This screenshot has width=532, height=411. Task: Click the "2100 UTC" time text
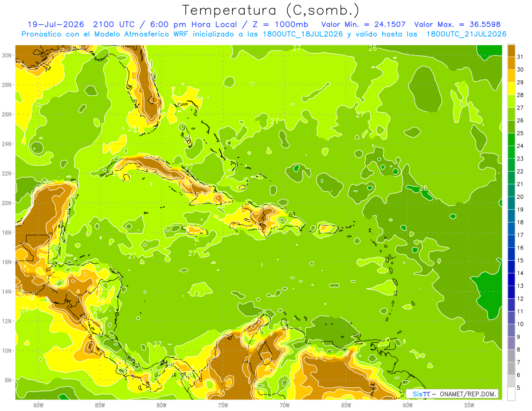pos(114,24)
